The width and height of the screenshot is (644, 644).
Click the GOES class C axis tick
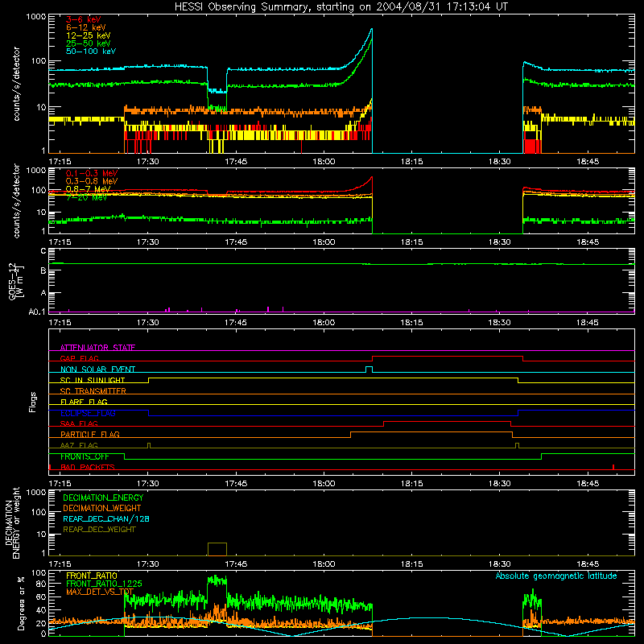(43, 250)
